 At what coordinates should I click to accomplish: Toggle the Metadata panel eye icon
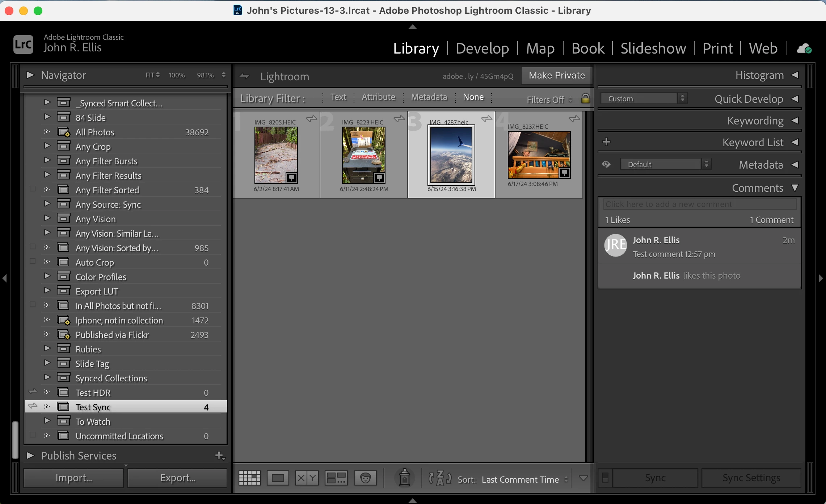coord(606,165)
